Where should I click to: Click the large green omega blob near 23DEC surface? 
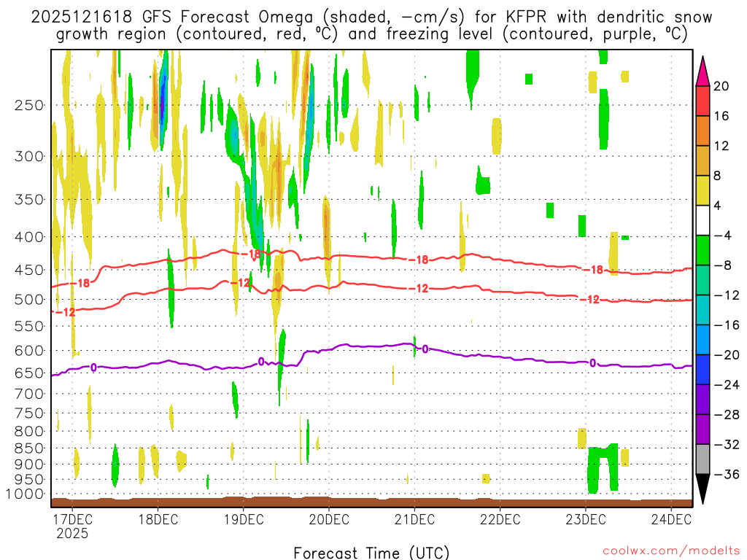(x=603, y=468)
